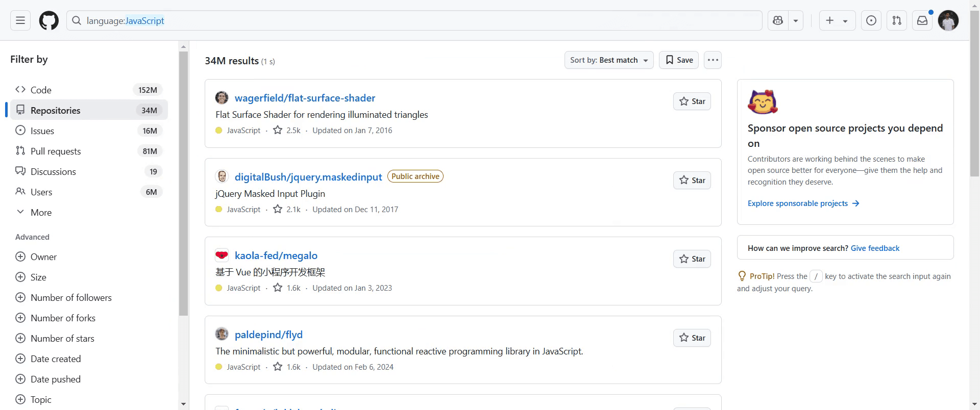Open the three-dot options menu
The width and height of the screenshot is (980, 410).
[x=713, y=60]
